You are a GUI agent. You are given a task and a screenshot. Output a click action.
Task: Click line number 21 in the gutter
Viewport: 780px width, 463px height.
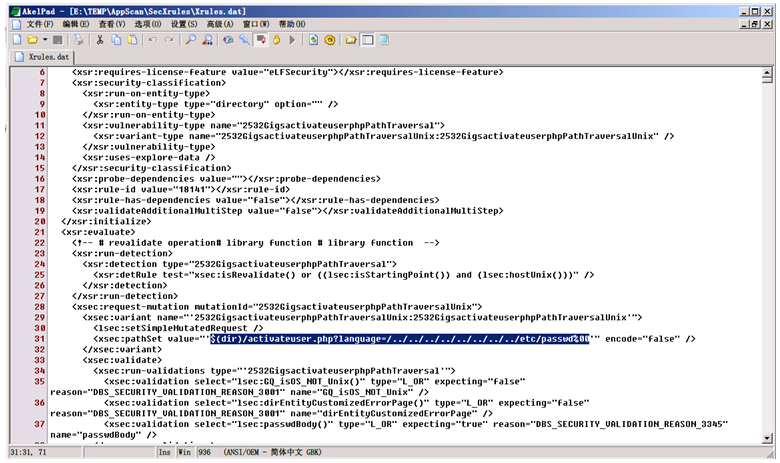(x=39, y=232)
